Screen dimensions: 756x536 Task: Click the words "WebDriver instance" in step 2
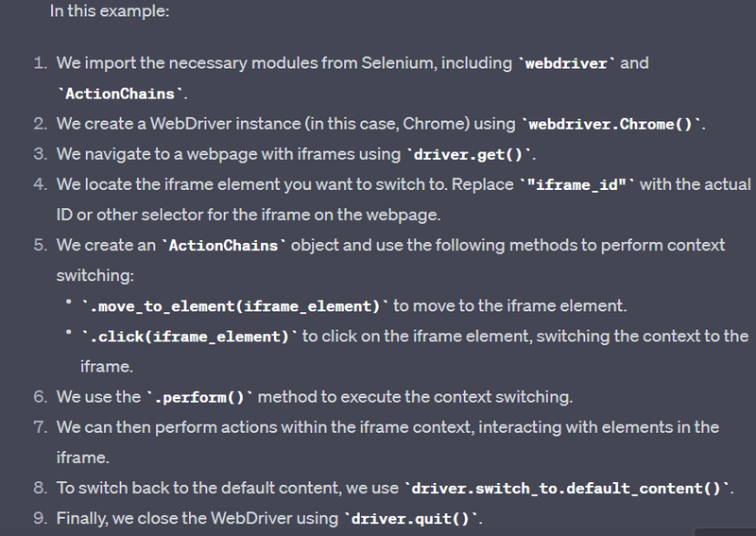tap(194, 124)
